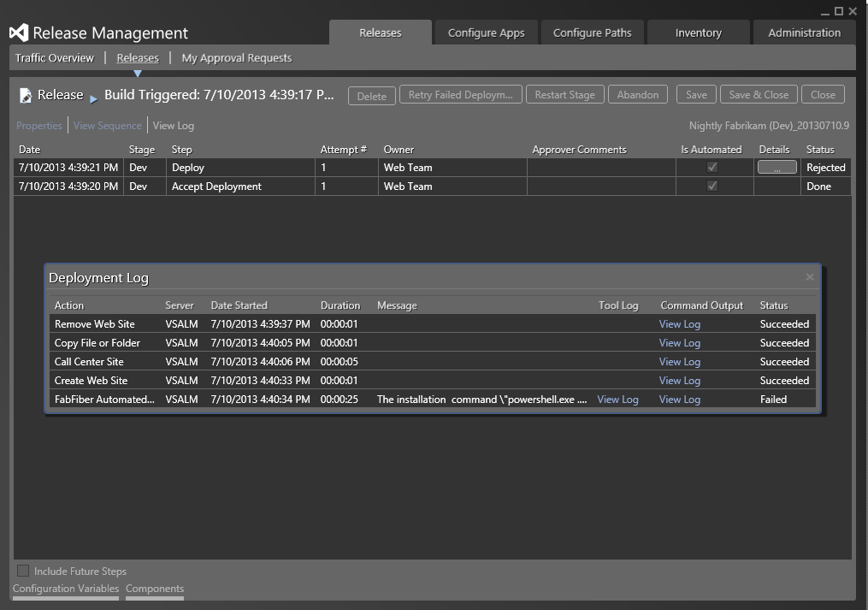Select the Copy File or Folder action

click(97, 343)
